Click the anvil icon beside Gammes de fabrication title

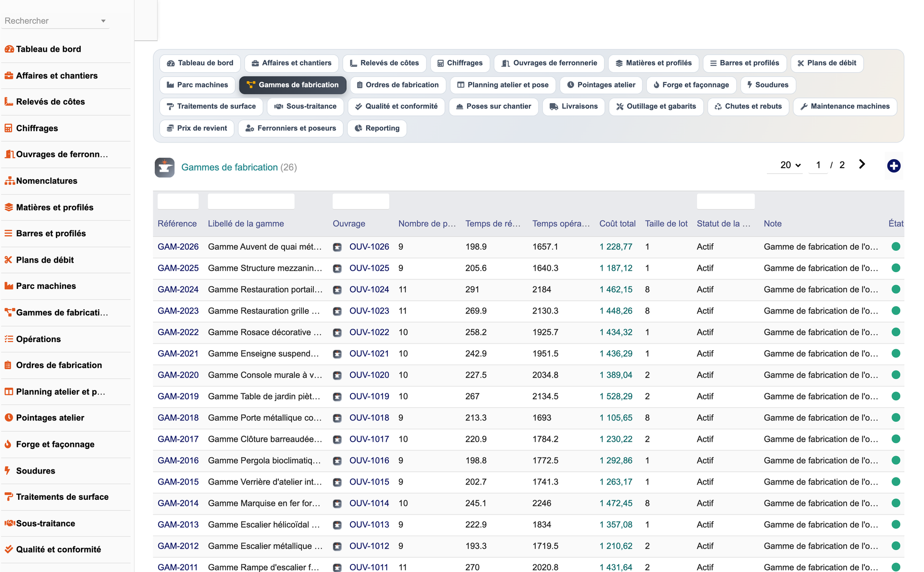tap(165, 167)
